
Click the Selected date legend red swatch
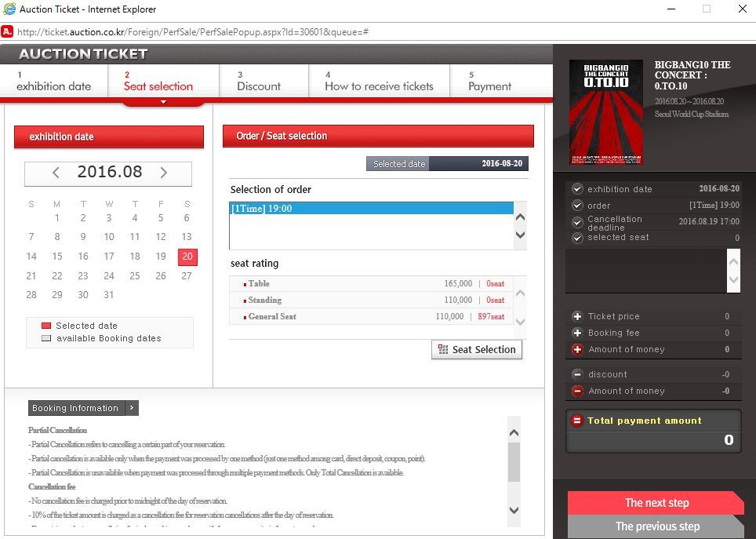click(46, 326)
